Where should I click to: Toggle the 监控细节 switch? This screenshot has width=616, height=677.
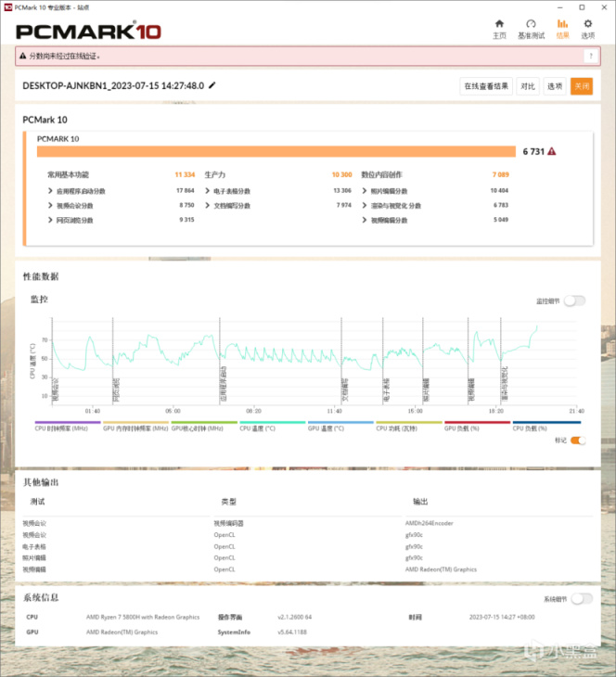[575, 300]
